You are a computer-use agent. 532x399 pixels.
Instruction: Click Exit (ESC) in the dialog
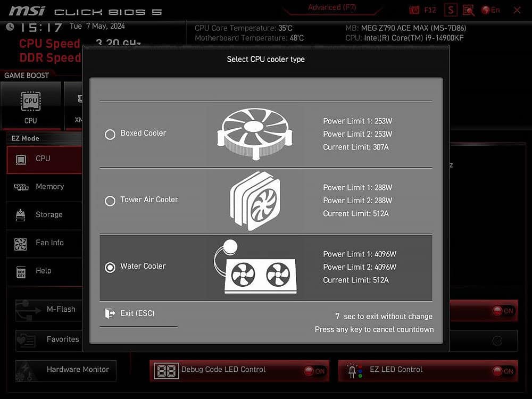(137, 313)
